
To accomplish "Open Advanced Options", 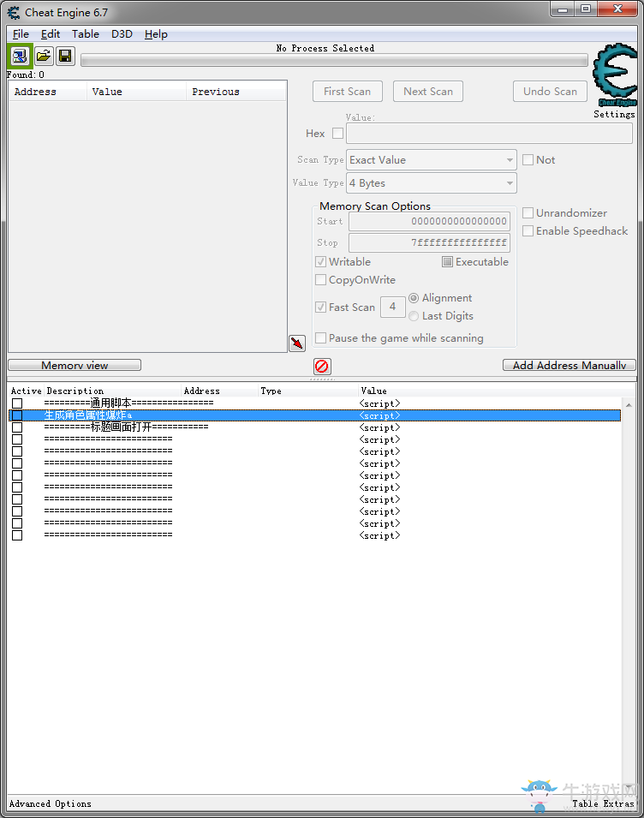I will coord(50,803).
